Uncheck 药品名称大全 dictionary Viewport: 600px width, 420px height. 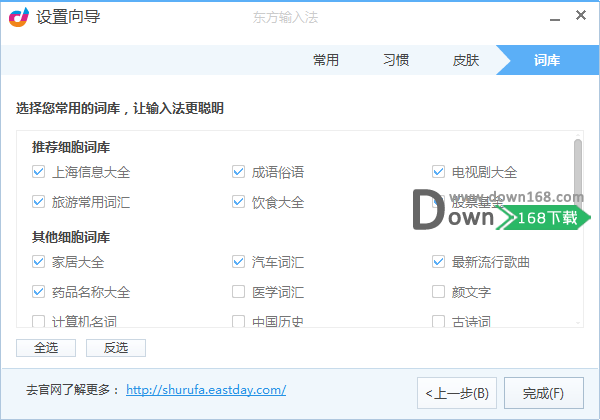[x=38, y=292]
